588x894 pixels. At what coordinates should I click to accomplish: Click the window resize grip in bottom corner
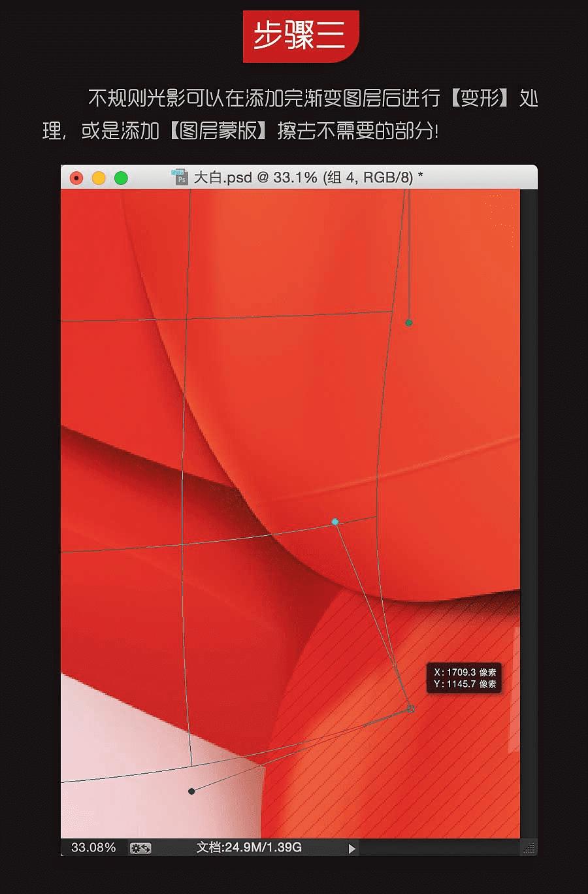tap(529, 848)
